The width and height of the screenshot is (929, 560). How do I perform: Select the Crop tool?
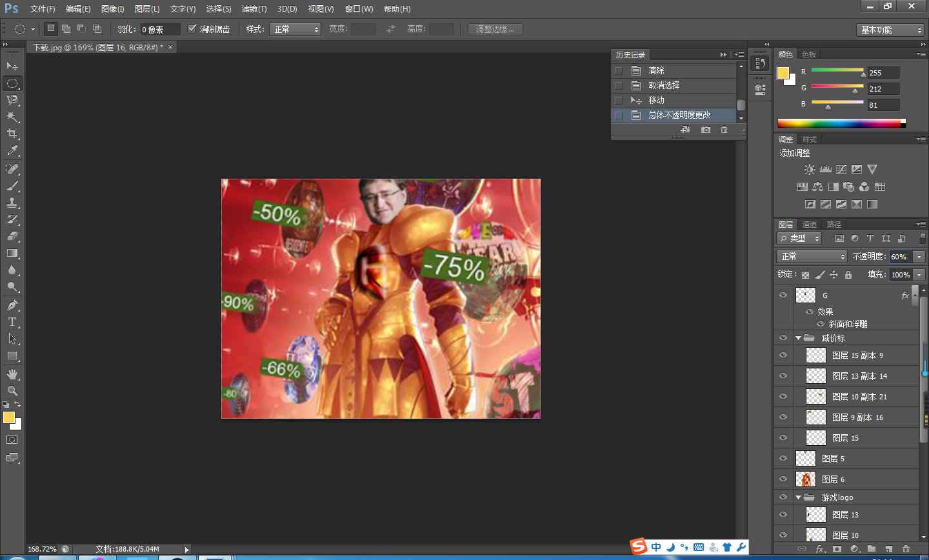click(12, 134)
